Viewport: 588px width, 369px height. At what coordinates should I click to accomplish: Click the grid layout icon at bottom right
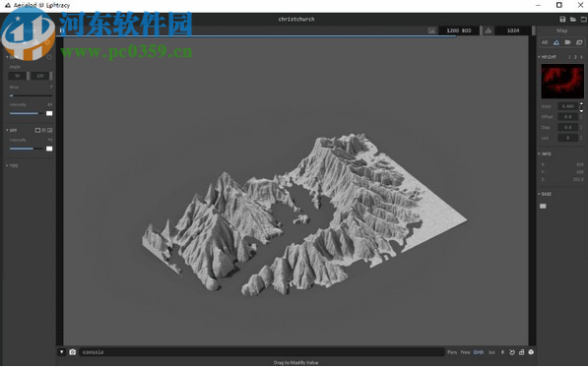click(522, 352)
